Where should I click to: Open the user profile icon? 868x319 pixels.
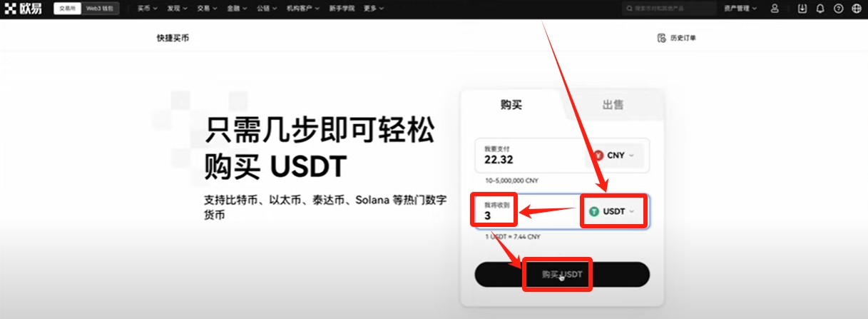[x=775, y=9]
